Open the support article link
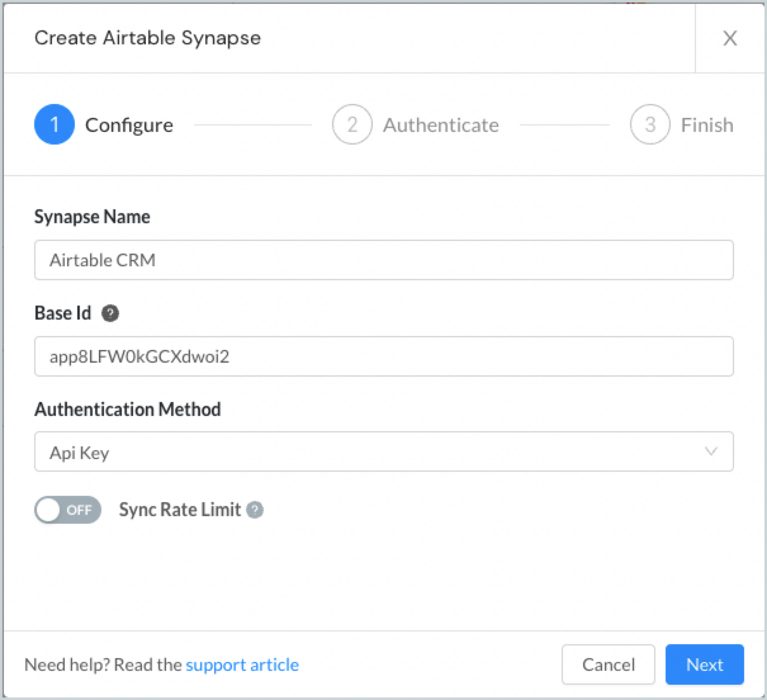 (x=242, y=664)
